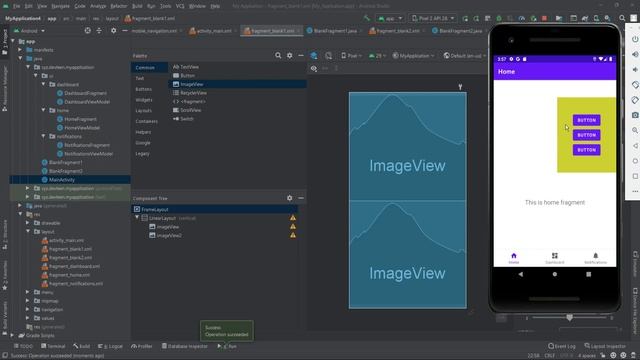Open the Build menu

[137, 6]
